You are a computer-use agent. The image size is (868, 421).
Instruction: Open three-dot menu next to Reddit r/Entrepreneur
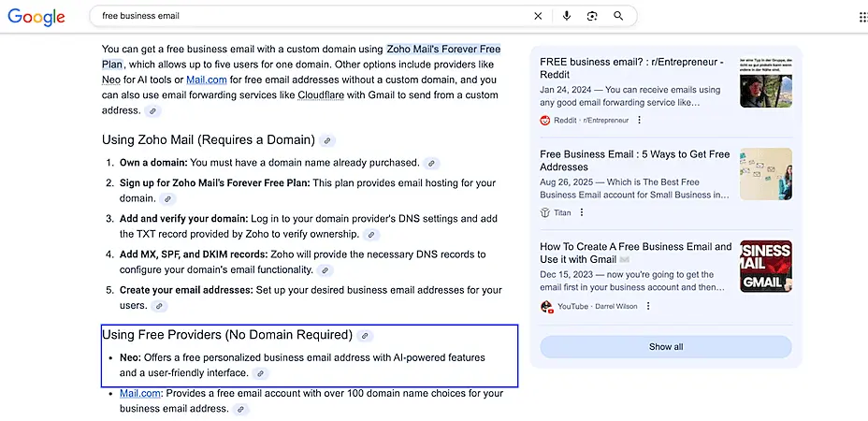click(x=639, y=120)
